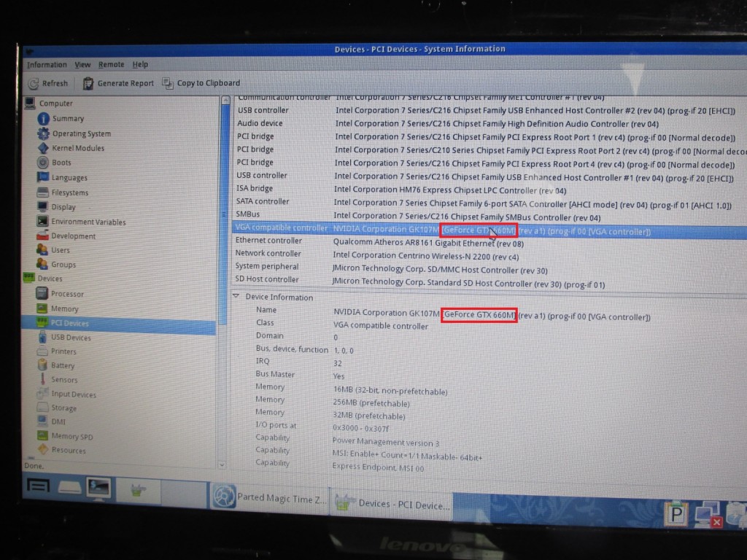Open the taskbar terminal monitor icon
Image resolution: width=747 pixels, height=560 pixels.
pos(98,489)
